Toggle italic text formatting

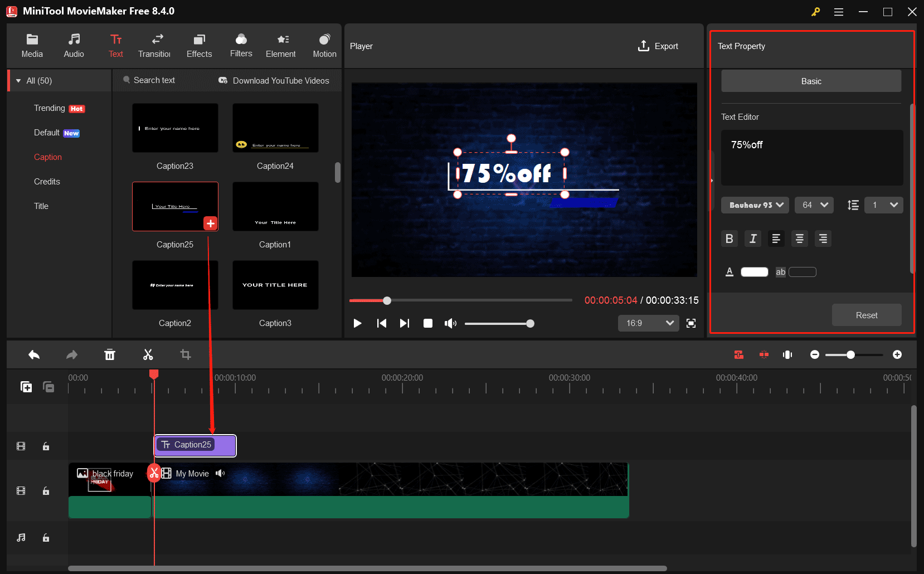pyautogui.click(x=753, y=239)
